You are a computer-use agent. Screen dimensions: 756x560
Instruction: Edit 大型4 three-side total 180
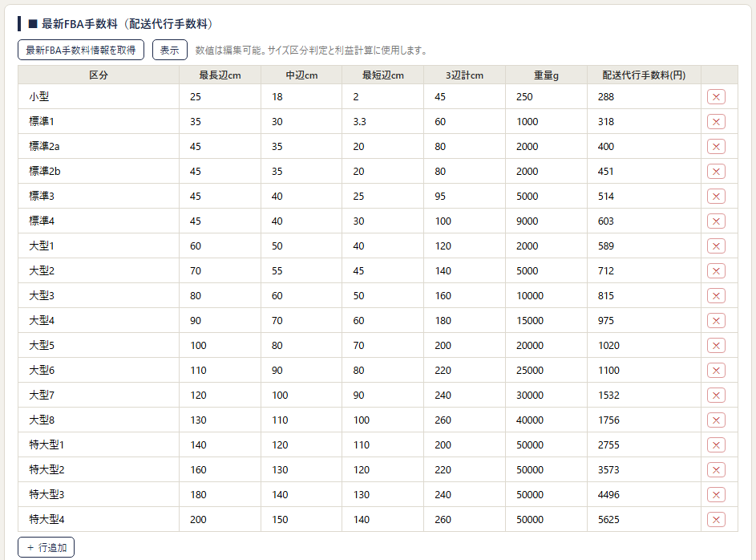464,321
